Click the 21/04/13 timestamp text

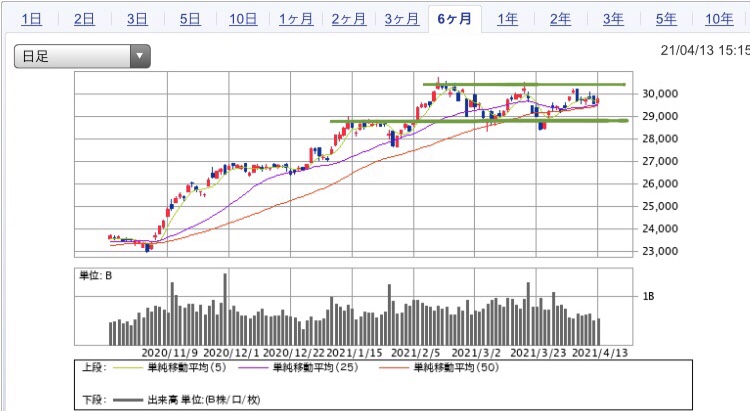click(x=705, y=50)
